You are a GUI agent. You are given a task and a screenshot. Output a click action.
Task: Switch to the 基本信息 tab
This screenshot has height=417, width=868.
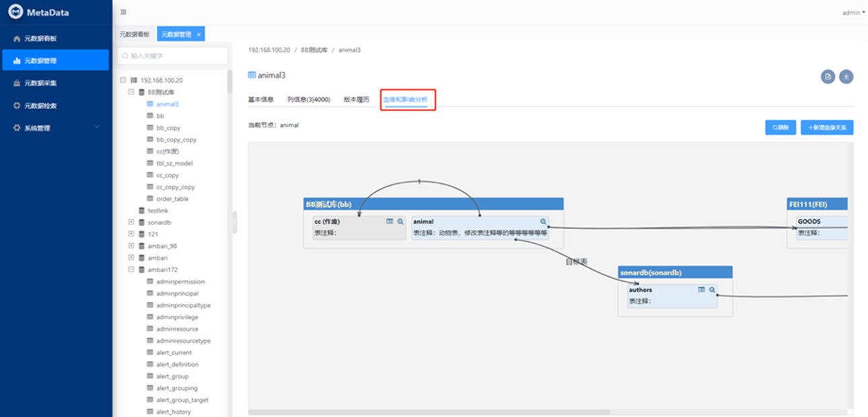coord(261,100)
